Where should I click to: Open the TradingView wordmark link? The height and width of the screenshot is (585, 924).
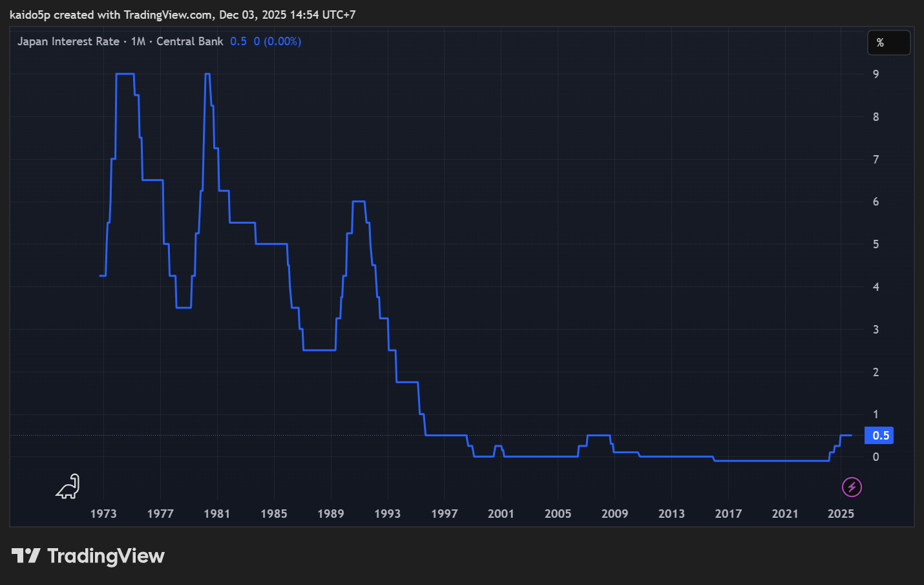[x=106, y=556]
